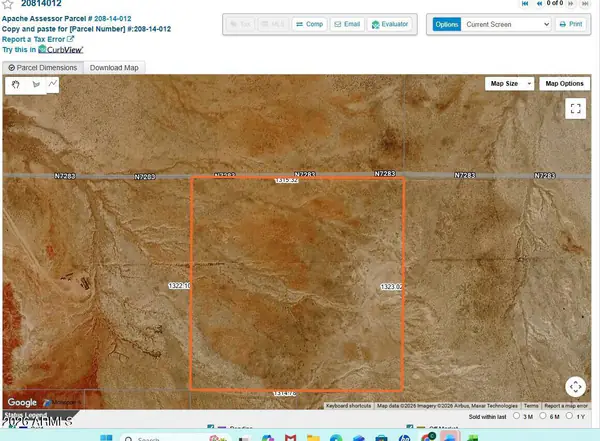Click the 1323.02 parcel dimension label
This screenshot has height=441, width=600.
tap(391, 287)
